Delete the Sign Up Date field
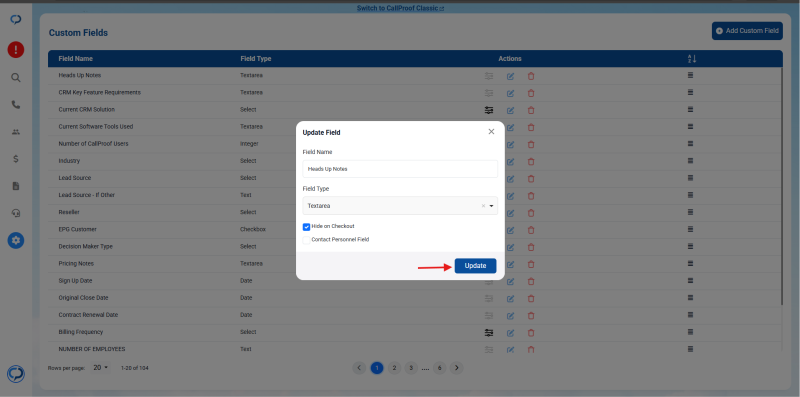The image size is (800, 397). click(x=531, y=281)
